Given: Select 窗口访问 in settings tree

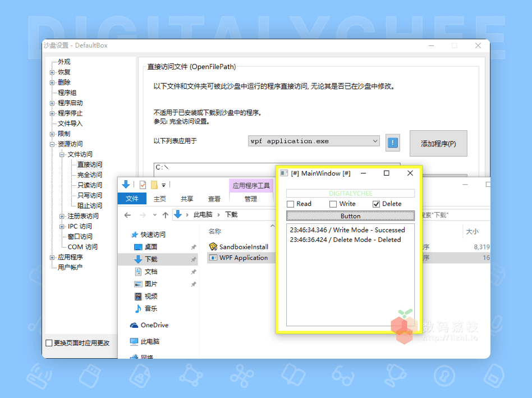Looking at the screenshot, I should pos(80,236).
